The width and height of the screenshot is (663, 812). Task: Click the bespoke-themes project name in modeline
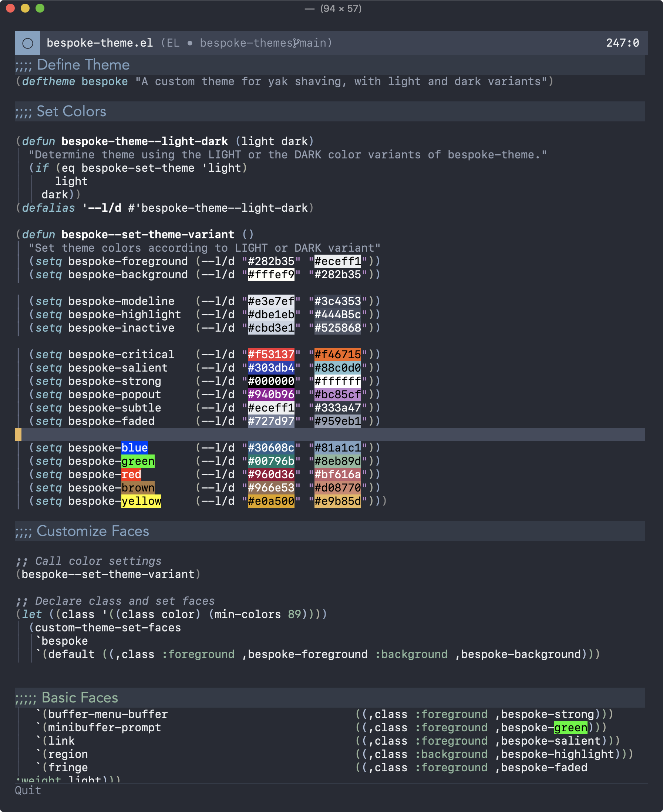point(246,43)
